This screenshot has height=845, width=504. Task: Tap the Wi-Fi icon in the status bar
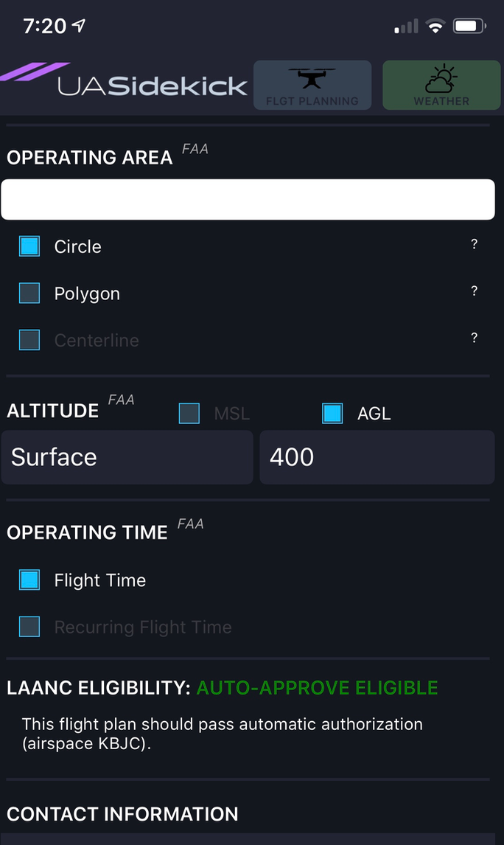[434, 24]
